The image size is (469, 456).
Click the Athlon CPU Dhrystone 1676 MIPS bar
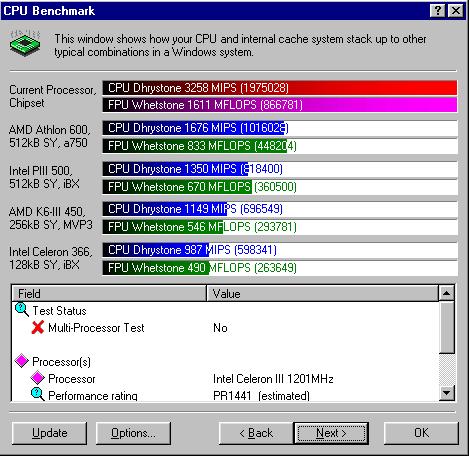(280, 128)
